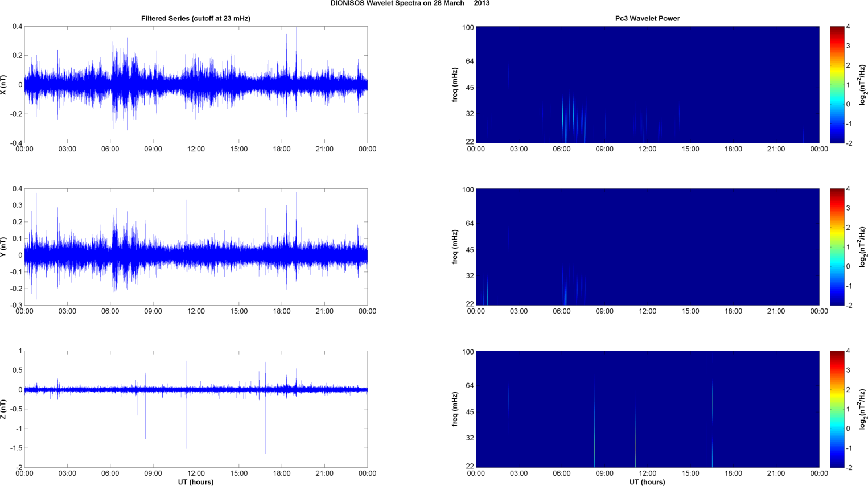Click the 'Filtered Series (cutoff at 23 mHz)' heading

(x=196, y=19)
